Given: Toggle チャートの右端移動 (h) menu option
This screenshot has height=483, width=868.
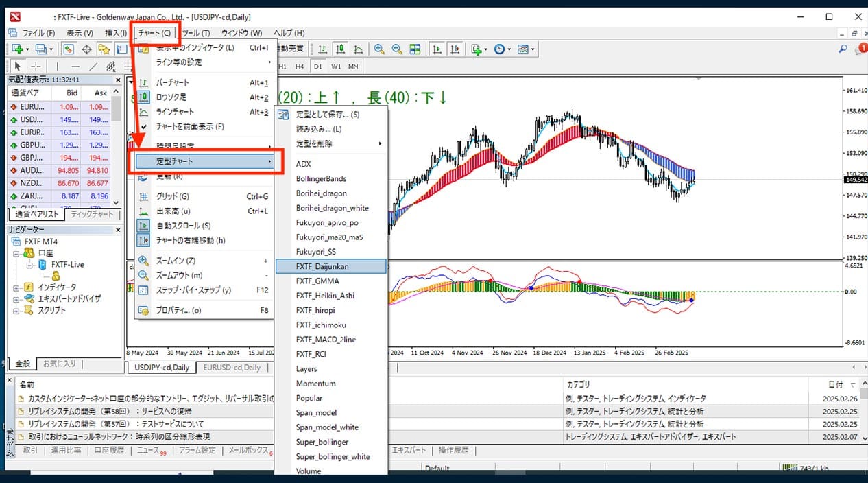Looking at the screenshot, I should click(204, 240).
